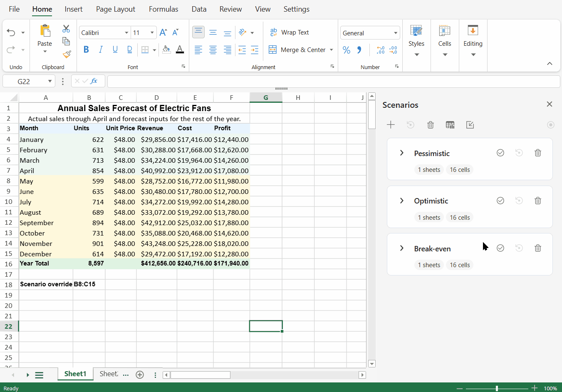Select the Format Painter brush icon

[x=67, y=54]
